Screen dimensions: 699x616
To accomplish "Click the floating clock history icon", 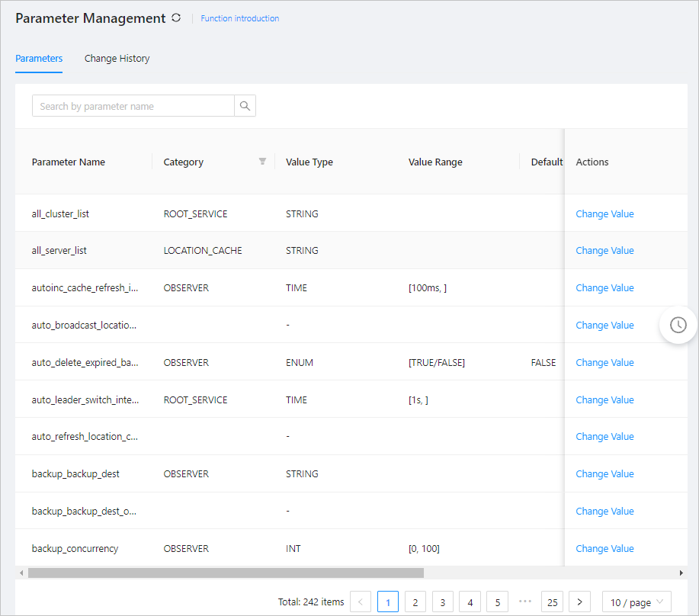I will (678, 325).
